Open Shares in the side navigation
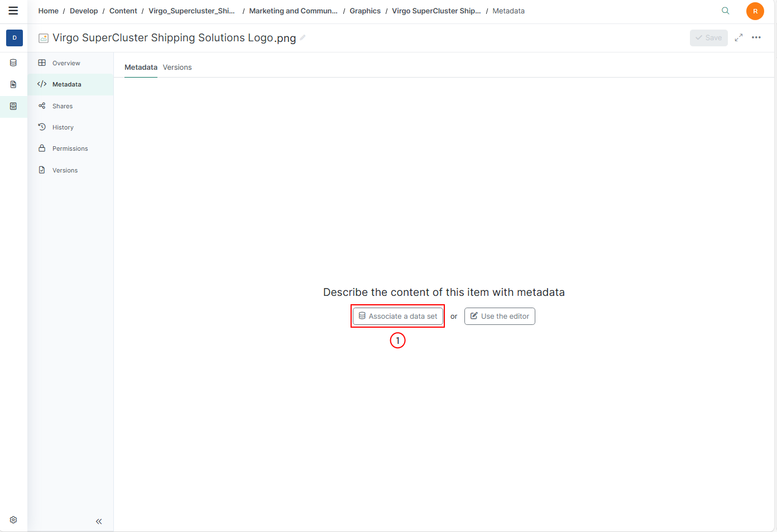Screen dimensions: 777x532 [63, 106]
